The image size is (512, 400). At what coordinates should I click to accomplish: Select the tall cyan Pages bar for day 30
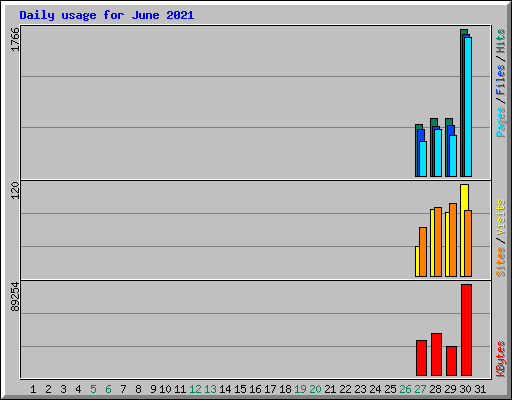(x=468, y=107)
